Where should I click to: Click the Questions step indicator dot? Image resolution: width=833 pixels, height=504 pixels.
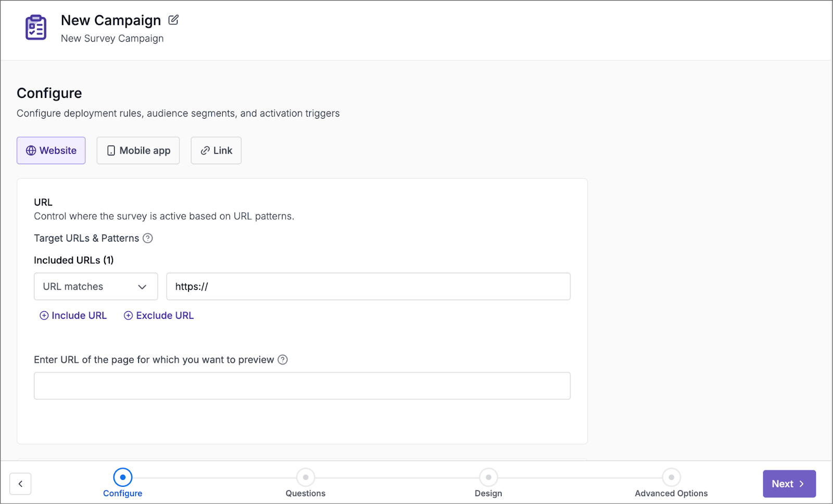click(x=305, y=477)
